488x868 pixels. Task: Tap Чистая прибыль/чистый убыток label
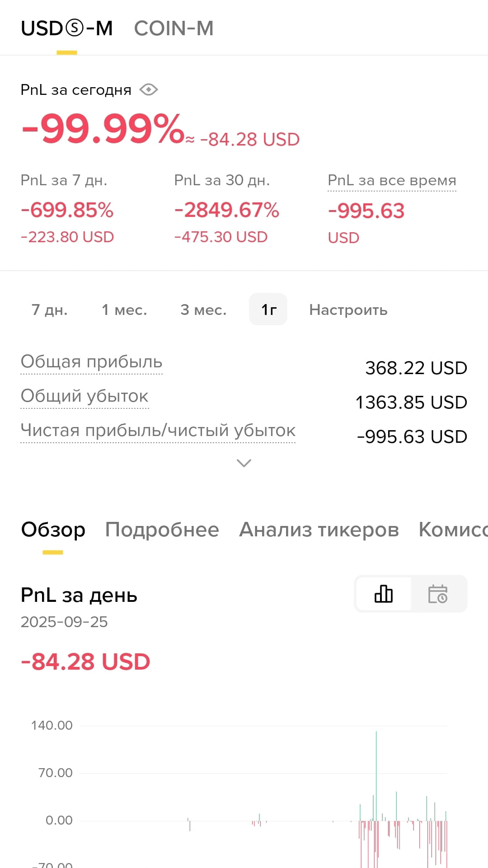pos(158,431)
